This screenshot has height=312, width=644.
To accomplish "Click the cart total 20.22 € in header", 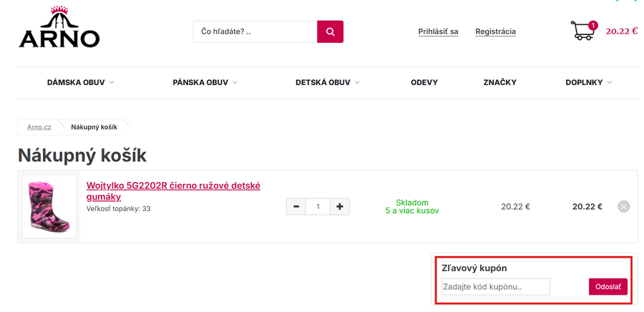I will (621, 31).
